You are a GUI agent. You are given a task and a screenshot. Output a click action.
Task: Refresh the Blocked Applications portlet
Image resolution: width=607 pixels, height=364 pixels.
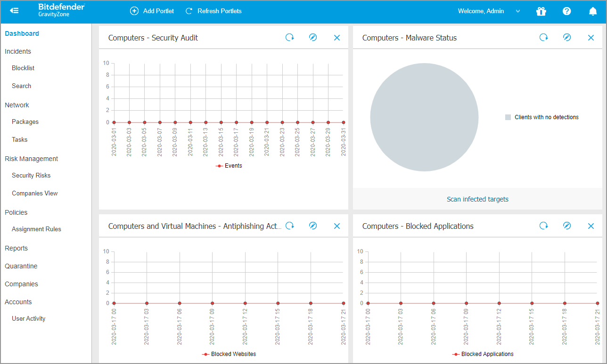543,226
